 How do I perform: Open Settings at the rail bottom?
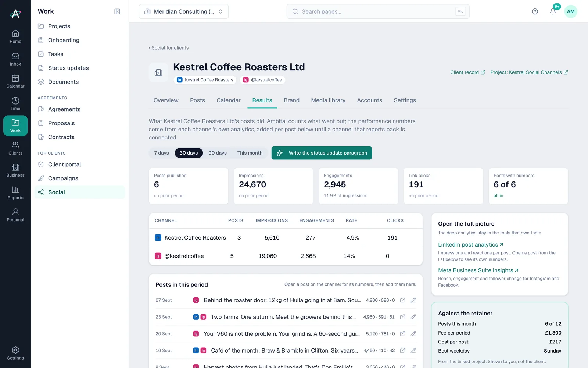(x=15, y=353)
